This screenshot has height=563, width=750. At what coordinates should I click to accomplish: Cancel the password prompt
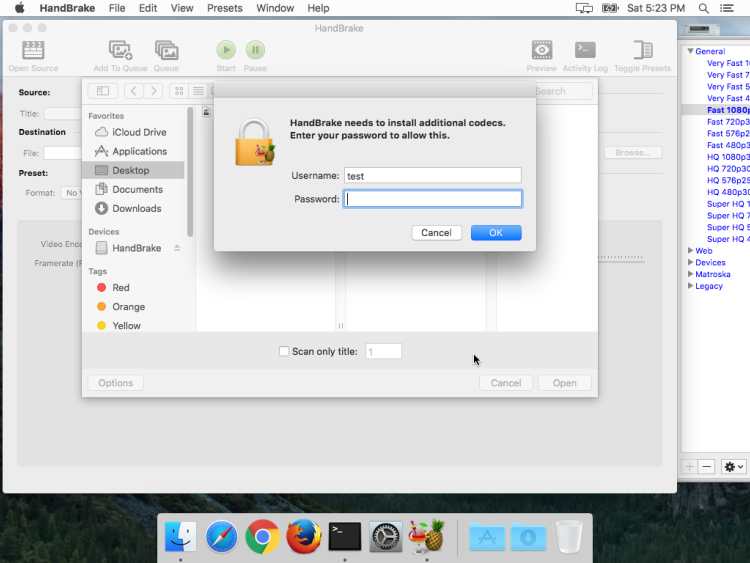[437, 233]
